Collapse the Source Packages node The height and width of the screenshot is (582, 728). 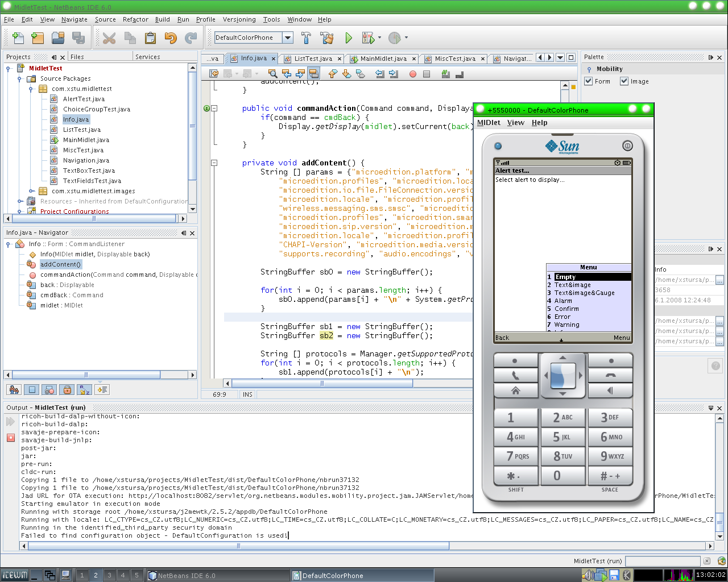[20, 78]
